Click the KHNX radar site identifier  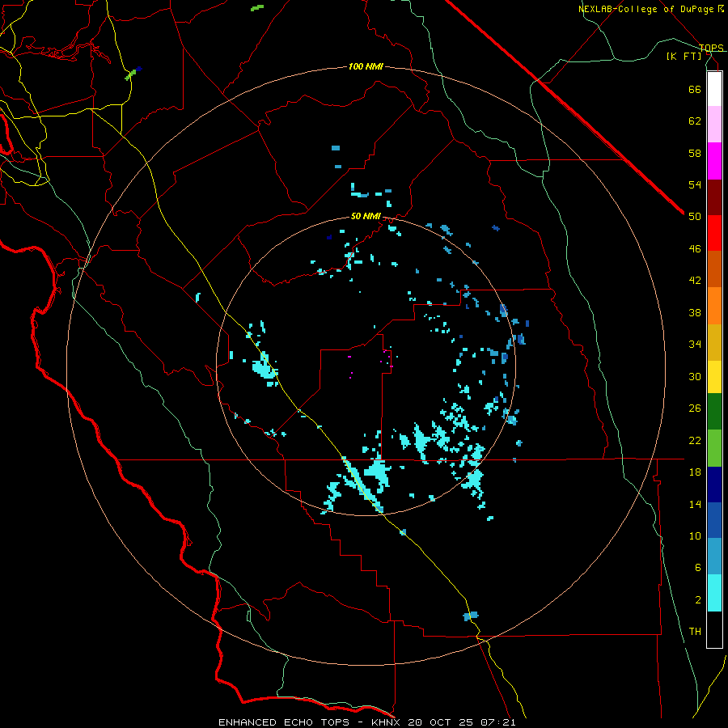tap(387, 722)
